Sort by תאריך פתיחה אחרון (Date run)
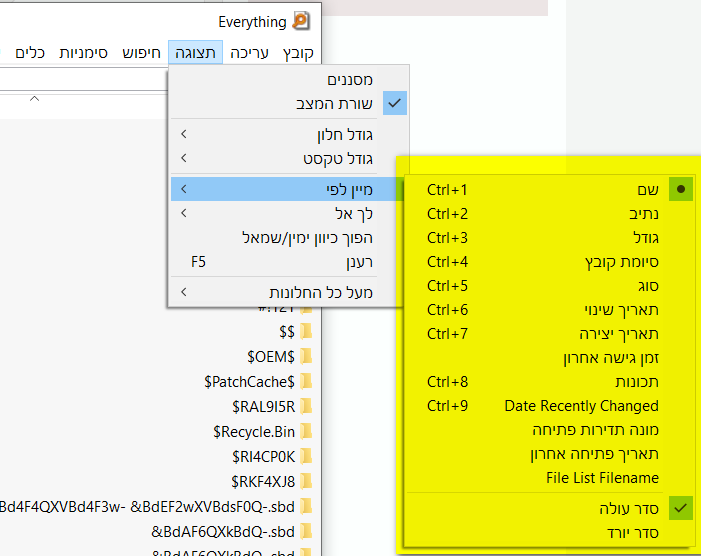The image size is (701, 556). pos(549,454)
